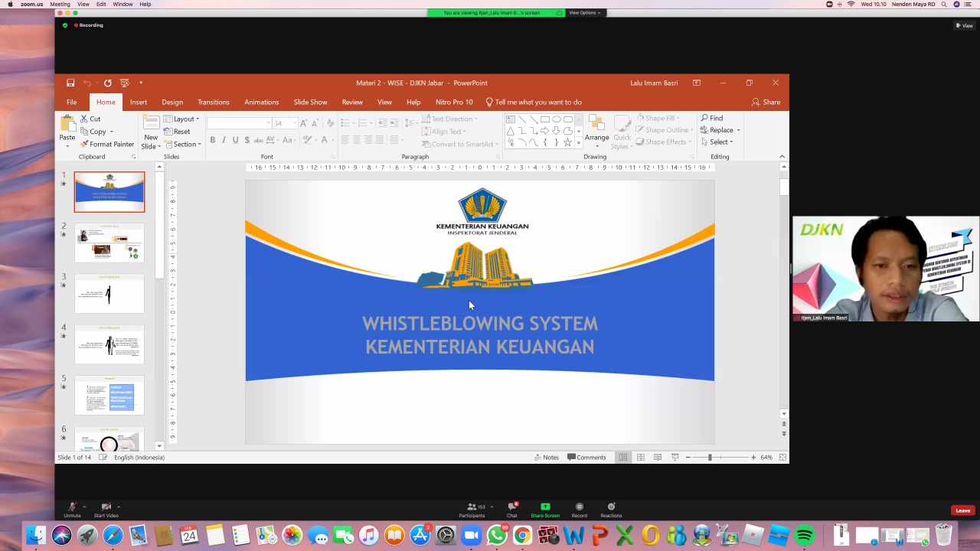Open Reactions in the Zoom toolbar
This screenshot has height=551, width=980.
611,510
